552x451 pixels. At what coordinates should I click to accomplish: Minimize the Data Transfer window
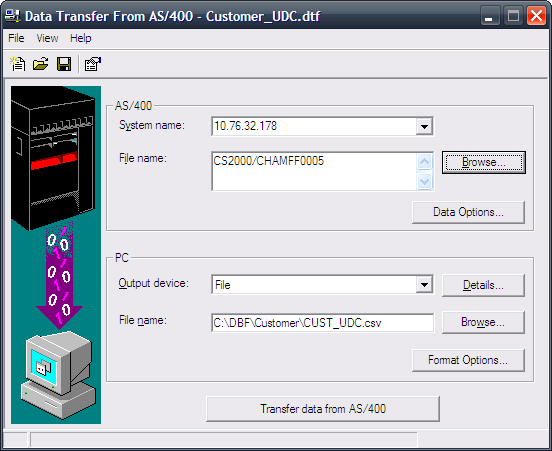coord(490,16)
